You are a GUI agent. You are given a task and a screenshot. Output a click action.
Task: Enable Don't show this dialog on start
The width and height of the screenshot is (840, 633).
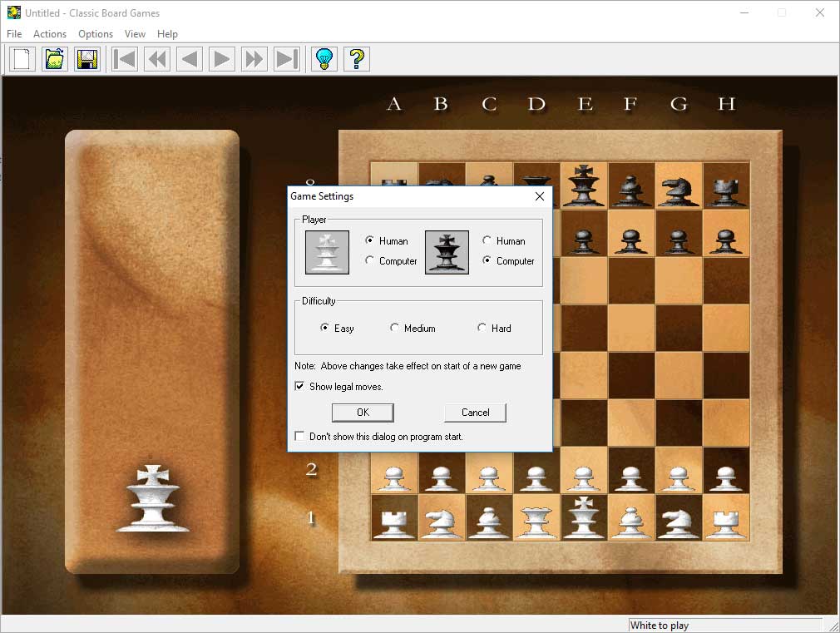point(300,437)
